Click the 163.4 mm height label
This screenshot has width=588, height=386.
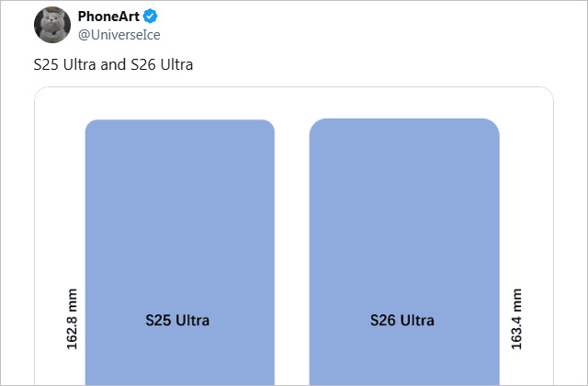[x=516, y=319]
